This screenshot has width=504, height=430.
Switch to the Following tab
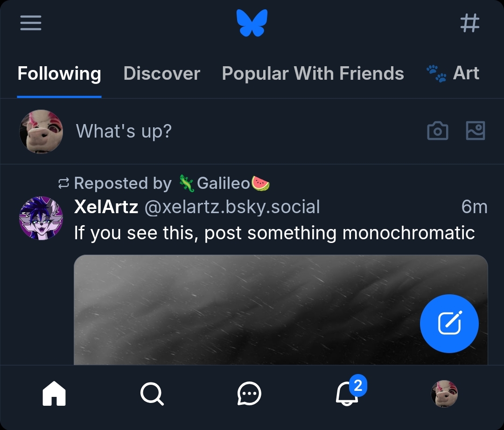click(59, 74)
